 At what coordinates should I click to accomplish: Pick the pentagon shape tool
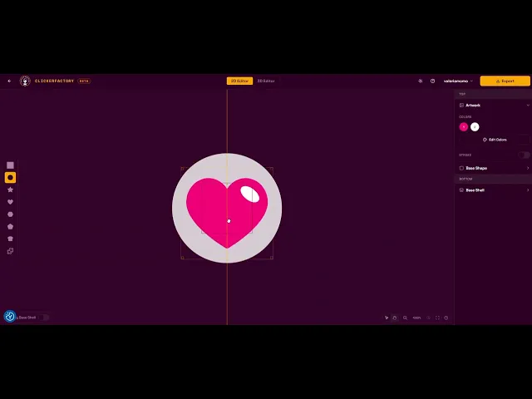point(10,226)
